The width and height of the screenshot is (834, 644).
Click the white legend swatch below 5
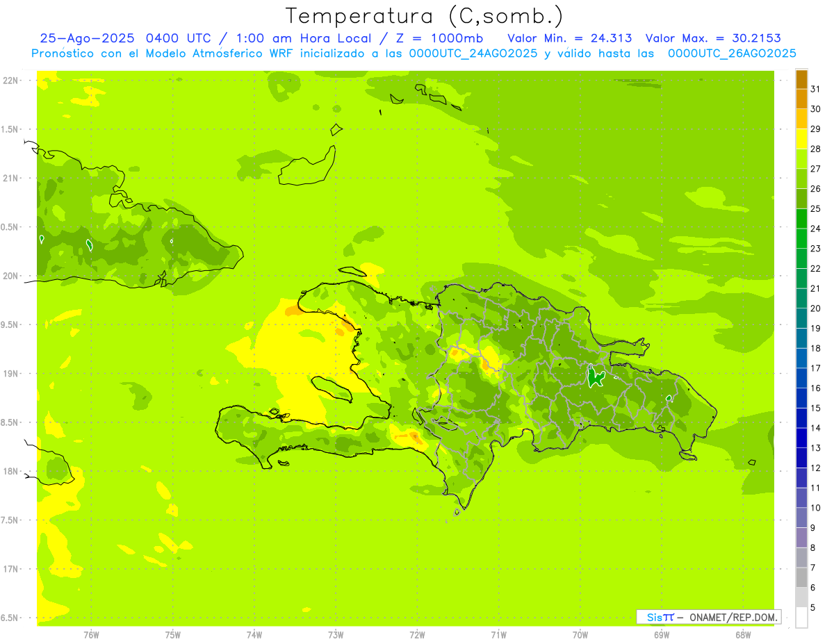click(801, 617)
